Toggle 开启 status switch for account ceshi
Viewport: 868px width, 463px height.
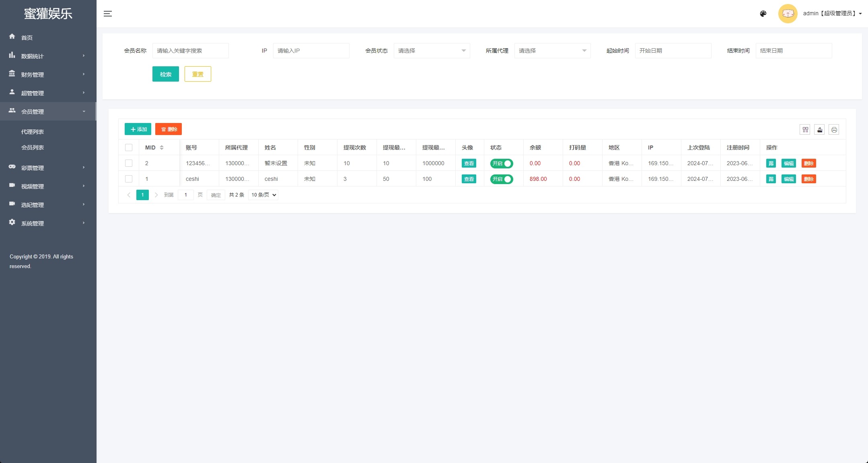501,179
